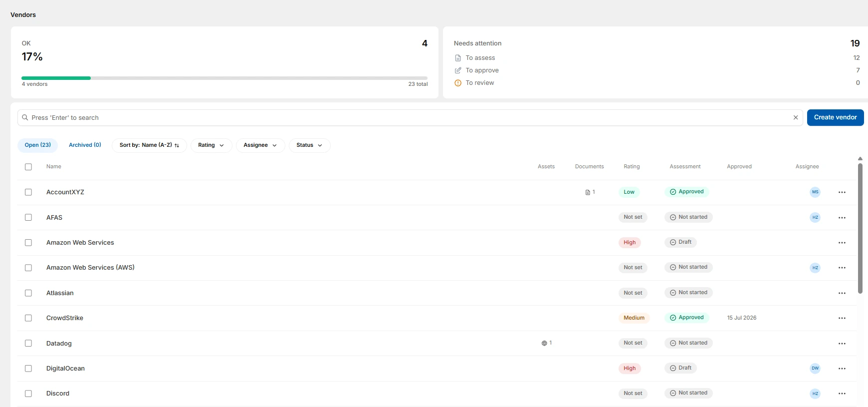
Task: Click the Medium rating badge for CrowdStrike
Action: 634,318
